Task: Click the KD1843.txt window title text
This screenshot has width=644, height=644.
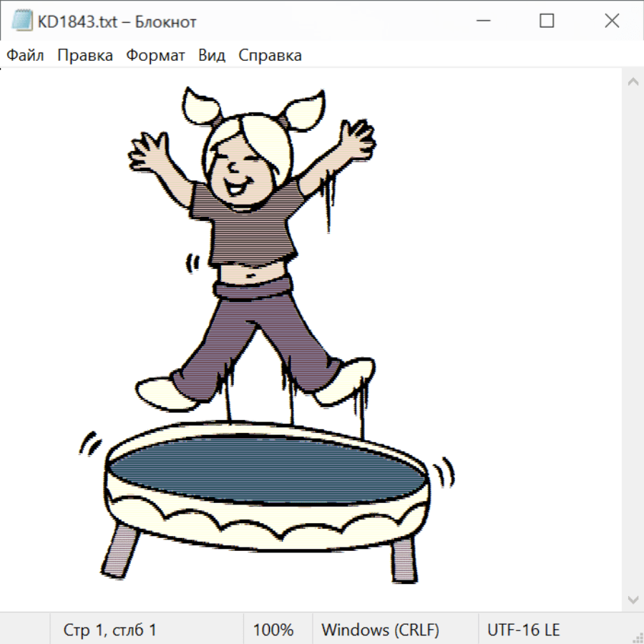Action: (x=117, y=22)
